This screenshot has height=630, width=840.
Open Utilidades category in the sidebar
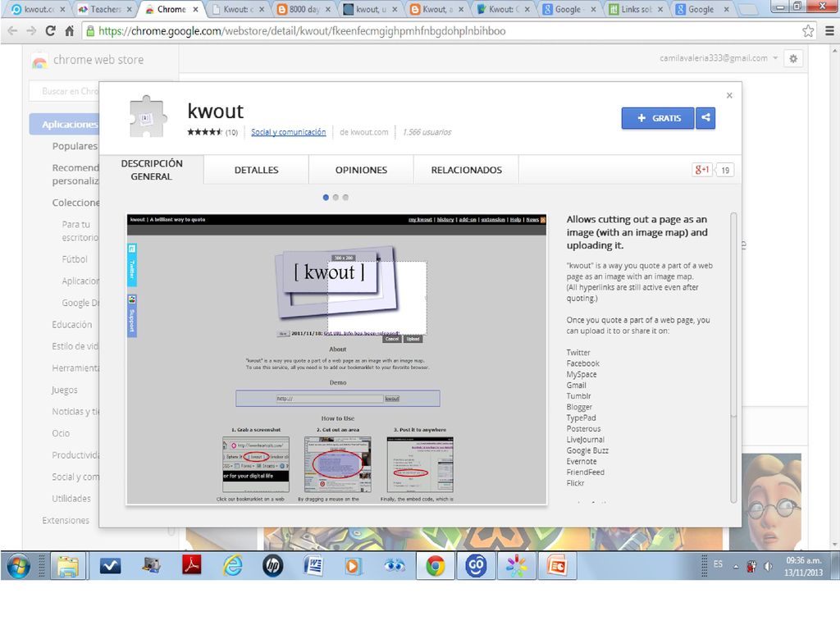coord(71,498)
